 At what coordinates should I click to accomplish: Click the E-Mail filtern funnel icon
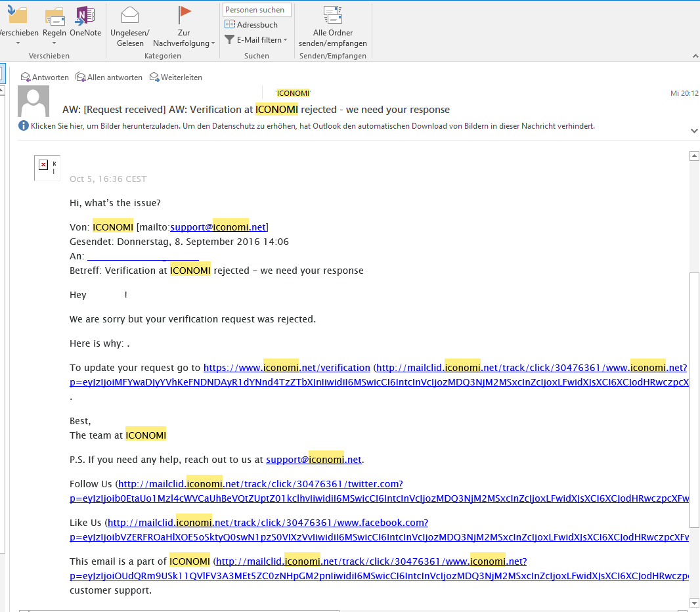(x=229, y=40)
